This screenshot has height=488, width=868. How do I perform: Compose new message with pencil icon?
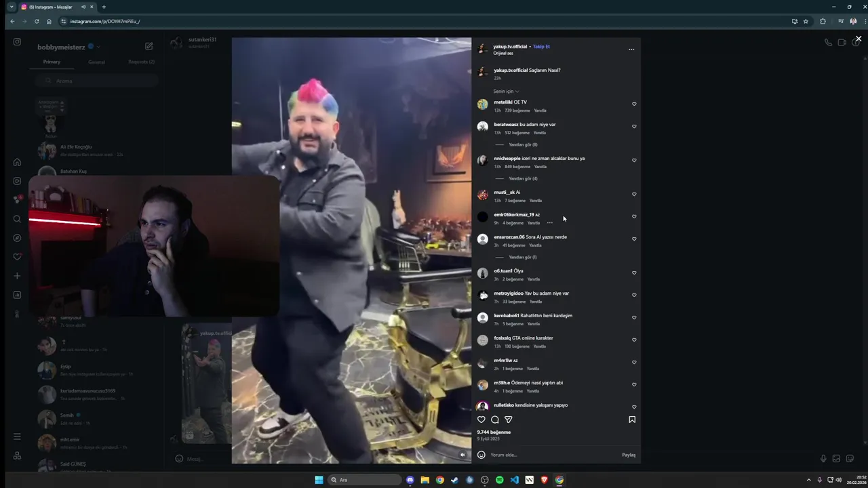click(149, 46)
